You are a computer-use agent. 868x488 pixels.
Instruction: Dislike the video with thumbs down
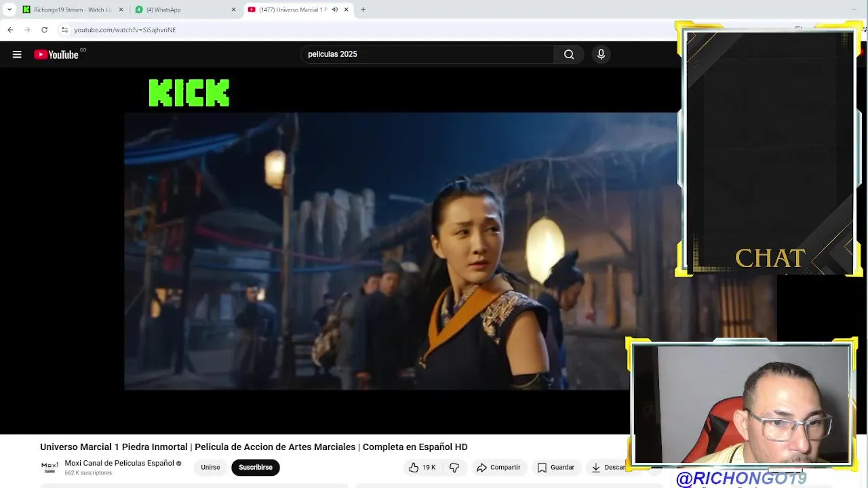454,467
